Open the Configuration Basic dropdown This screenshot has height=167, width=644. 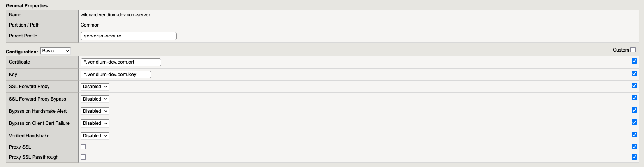(x=56, y=51)
